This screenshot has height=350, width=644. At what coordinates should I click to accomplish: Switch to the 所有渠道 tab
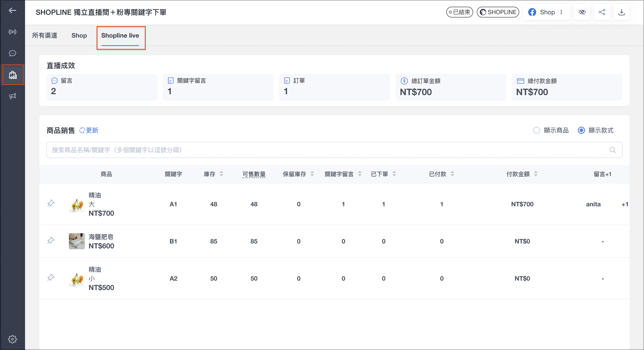45,36
